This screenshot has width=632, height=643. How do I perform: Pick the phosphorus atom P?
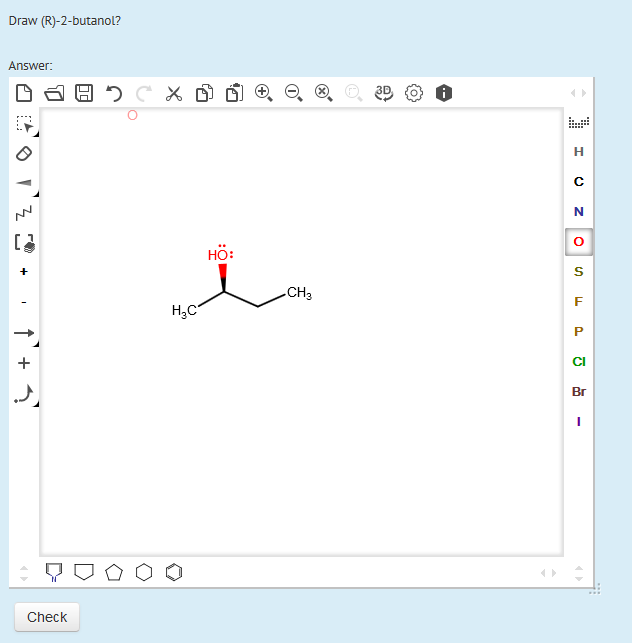pos(579,331)
